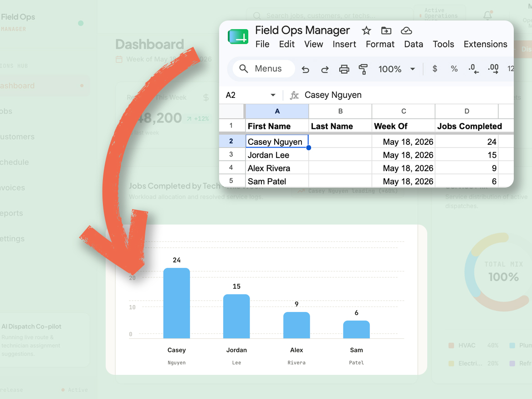Click the fx function icon

tap(294, 95)
